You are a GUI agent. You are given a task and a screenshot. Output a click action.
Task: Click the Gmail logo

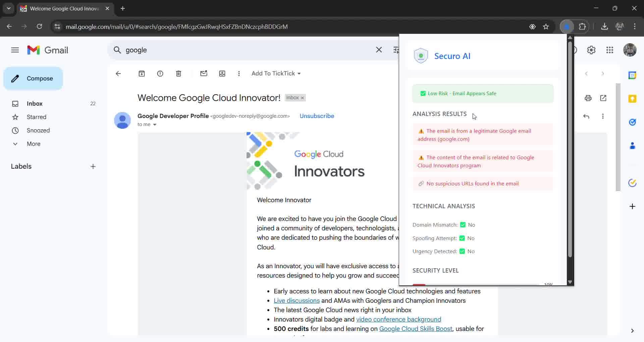[47, 50]
